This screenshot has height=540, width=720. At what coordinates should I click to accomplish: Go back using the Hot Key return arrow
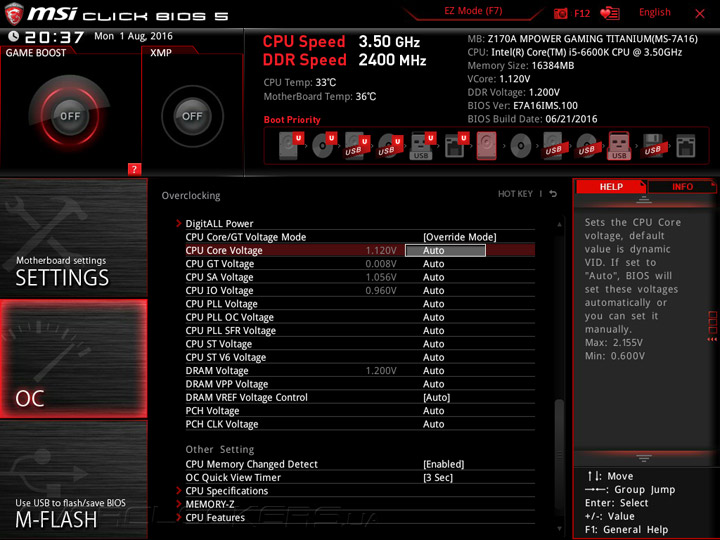tap(553, 194)
